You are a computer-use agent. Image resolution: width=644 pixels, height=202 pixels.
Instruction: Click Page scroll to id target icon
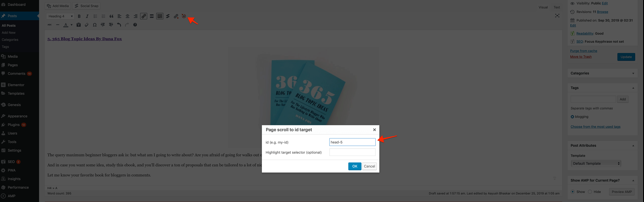pos(184,16)
